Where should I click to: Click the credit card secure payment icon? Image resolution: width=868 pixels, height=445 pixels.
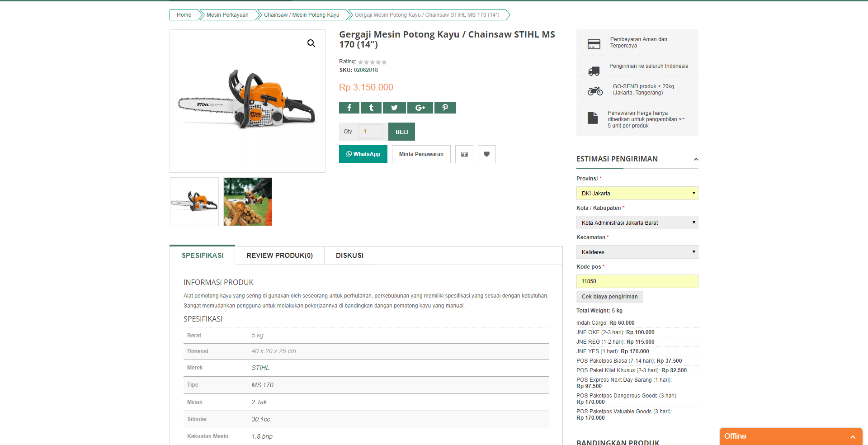click(594, 44)
